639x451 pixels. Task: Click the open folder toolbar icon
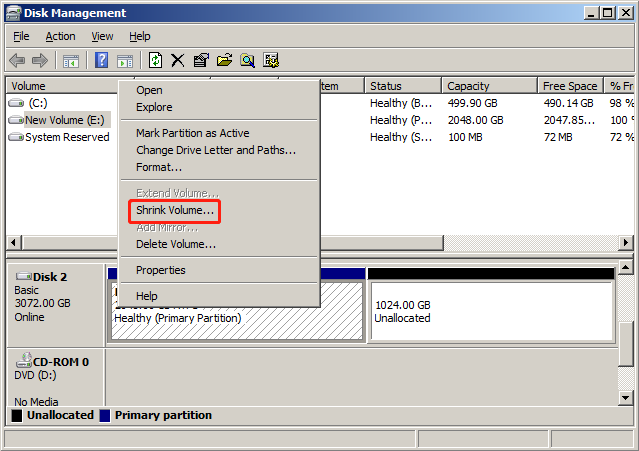click(x=224, y=61)
